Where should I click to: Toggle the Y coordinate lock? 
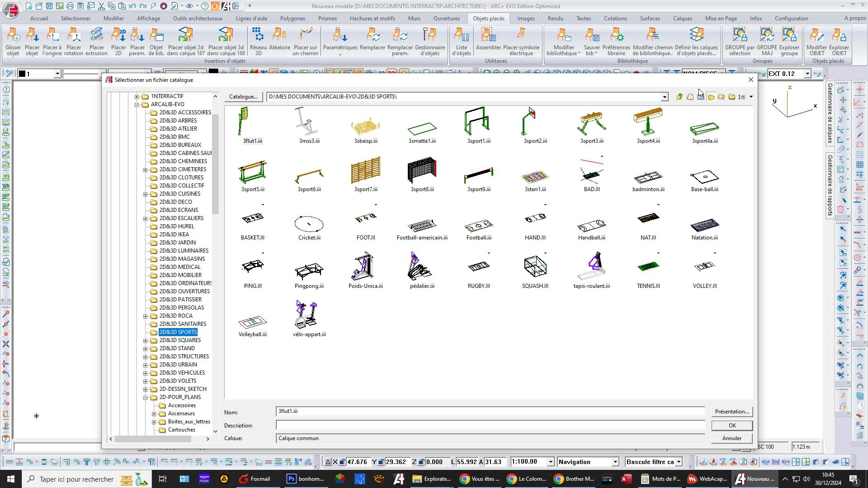click(x=381, y=462)
